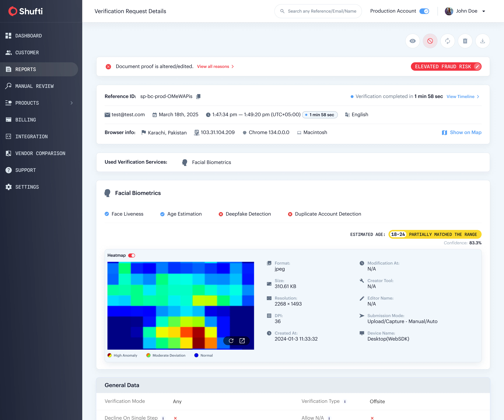Click the test@test.com email text
The image size is (504, 420).
click(128, 115)
